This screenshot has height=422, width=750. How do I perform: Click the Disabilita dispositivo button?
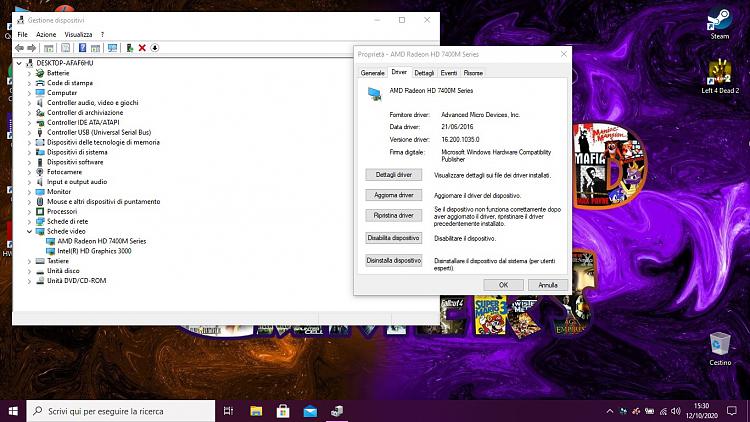394,238
